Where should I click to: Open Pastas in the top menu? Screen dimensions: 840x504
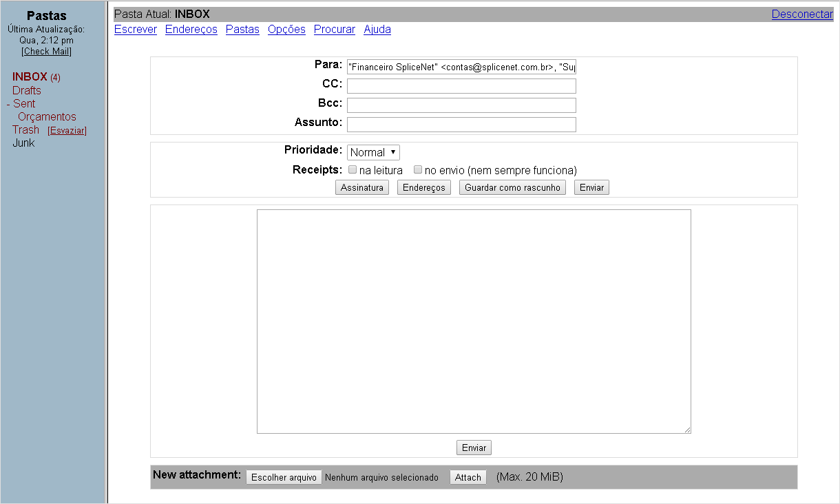(242, 30)
